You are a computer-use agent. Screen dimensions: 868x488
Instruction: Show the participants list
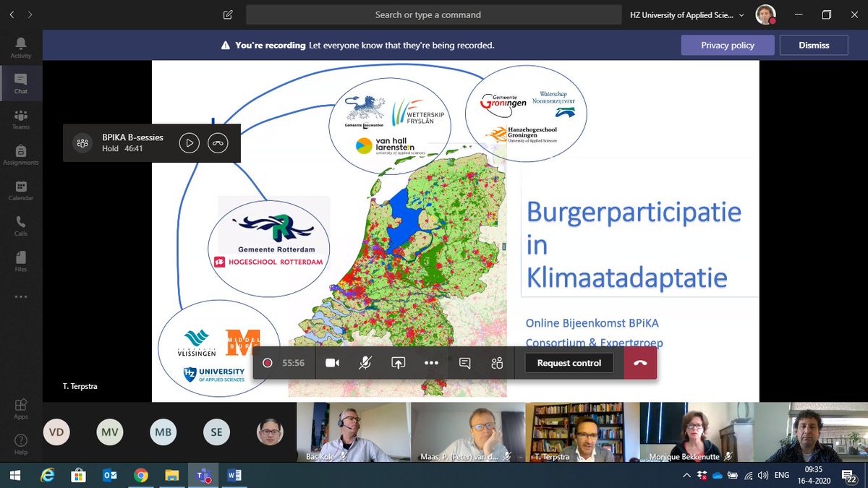pos(496,362)
